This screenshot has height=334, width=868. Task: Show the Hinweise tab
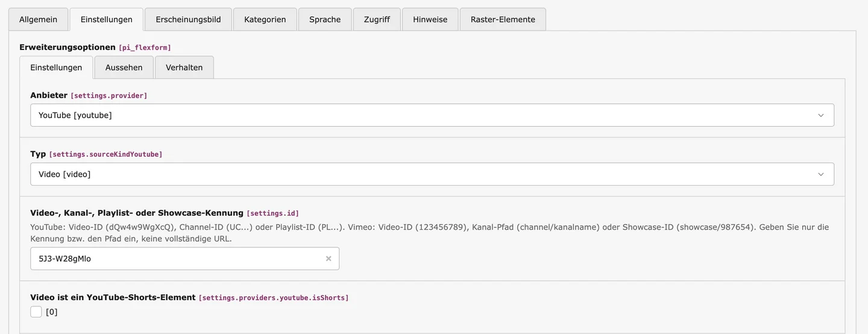(x=430, y=19)
